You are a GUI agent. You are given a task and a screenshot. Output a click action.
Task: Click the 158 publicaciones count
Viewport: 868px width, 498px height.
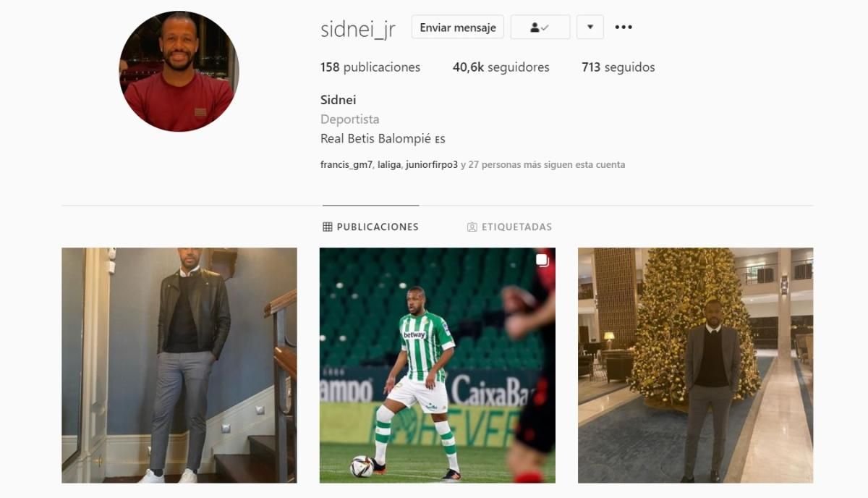click(370, 67)
